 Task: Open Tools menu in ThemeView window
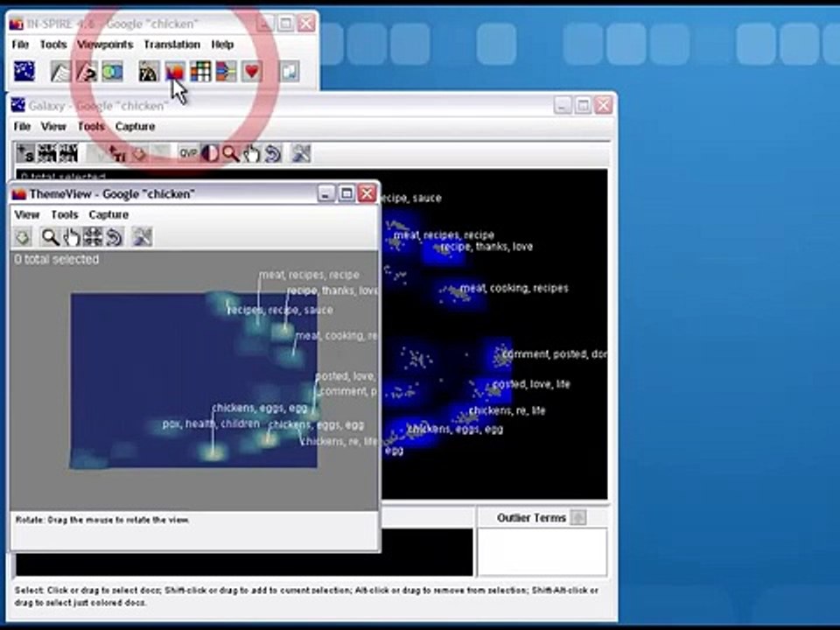tap(64, 215)
